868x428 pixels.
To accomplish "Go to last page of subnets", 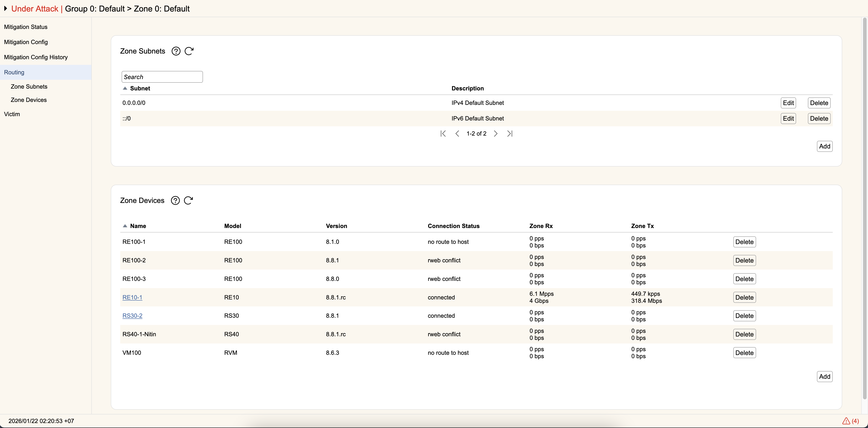I will [x=510, y=134].
